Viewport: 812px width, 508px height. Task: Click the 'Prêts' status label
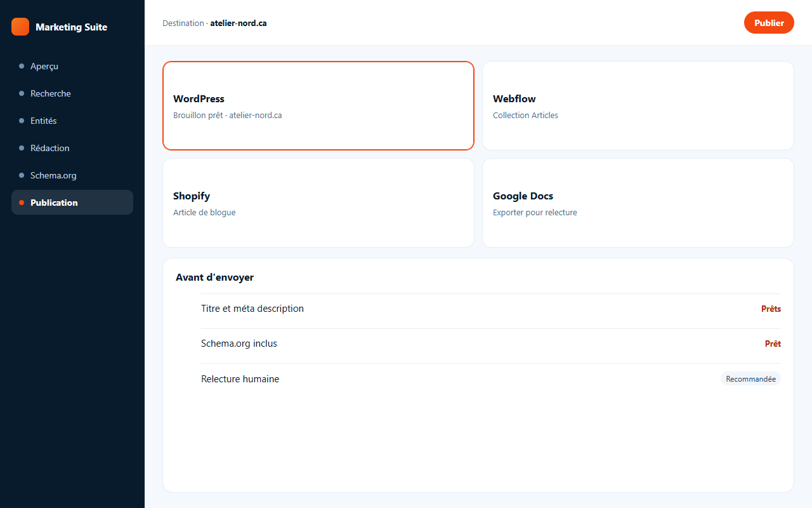click(771, 309)
